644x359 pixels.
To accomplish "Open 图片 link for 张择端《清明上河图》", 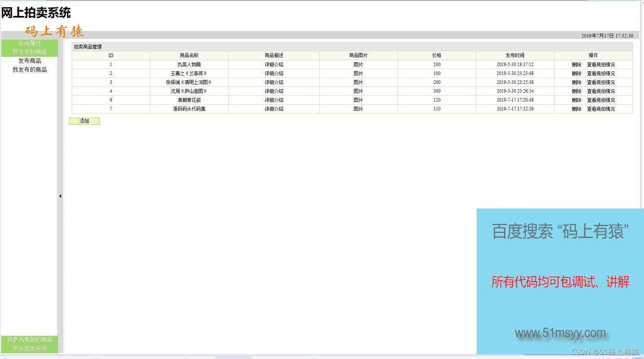I will (358, 83).
